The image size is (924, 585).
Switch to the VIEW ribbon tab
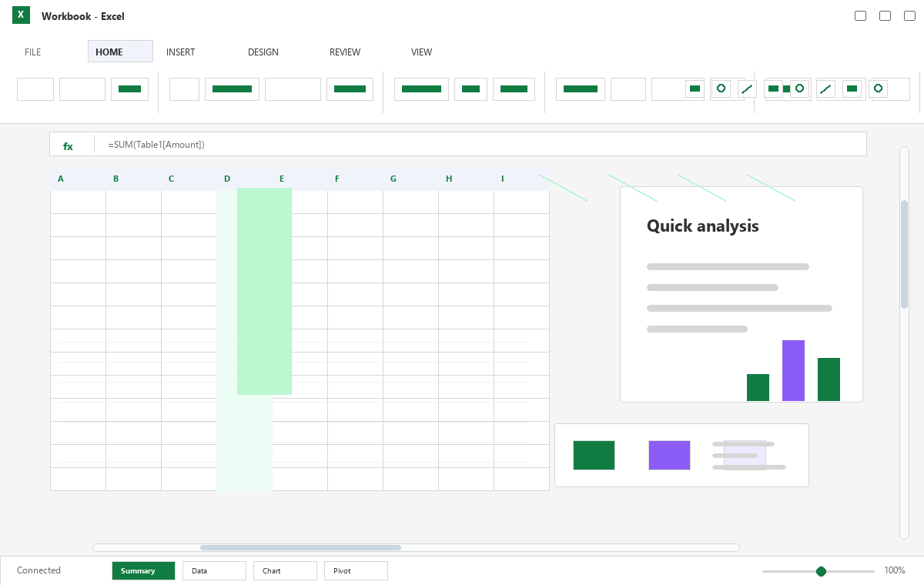421,52
